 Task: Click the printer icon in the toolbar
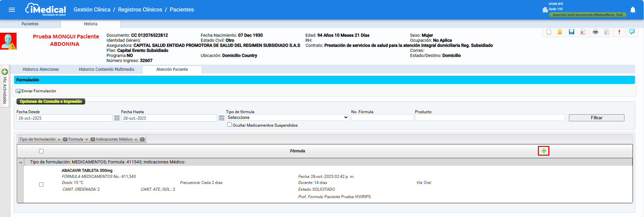[595, 32]
